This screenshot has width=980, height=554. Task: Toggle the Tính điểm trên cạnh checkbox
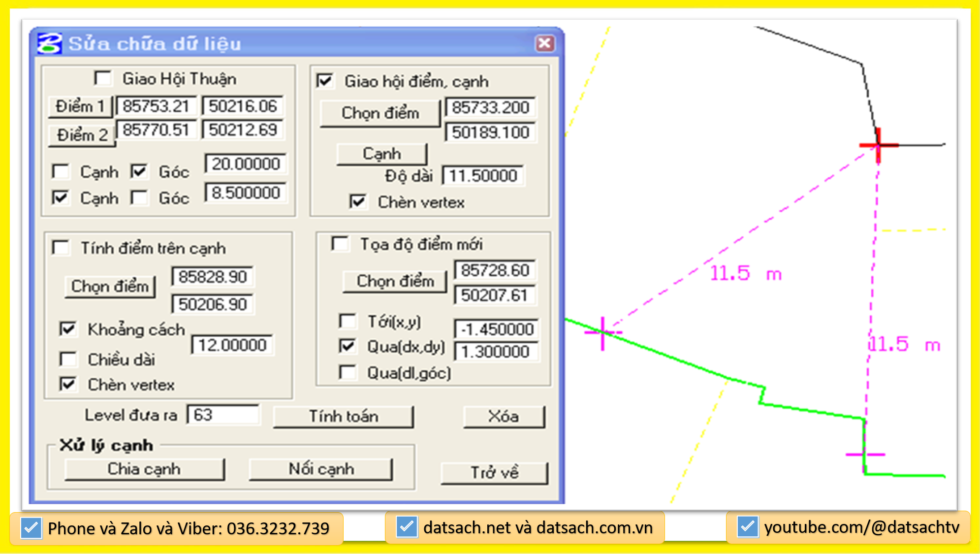click(61, 248)
